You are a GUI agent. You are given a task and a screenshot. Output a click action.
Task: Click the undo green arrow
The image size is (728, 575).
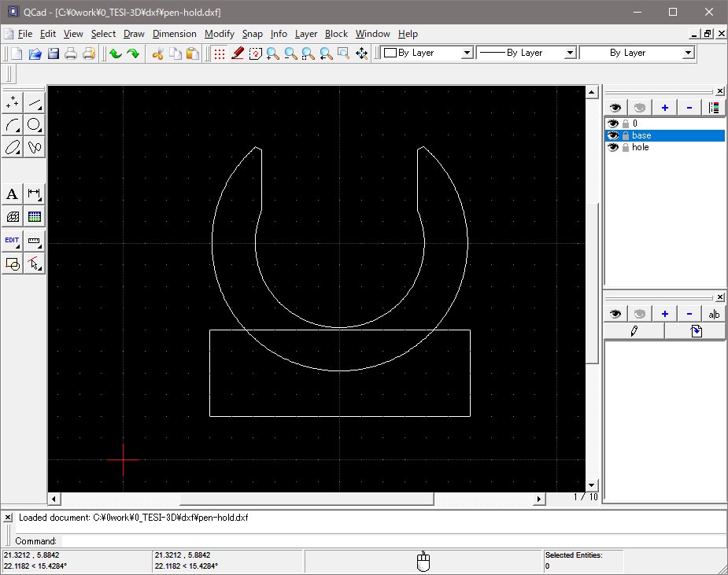point(116,53)
